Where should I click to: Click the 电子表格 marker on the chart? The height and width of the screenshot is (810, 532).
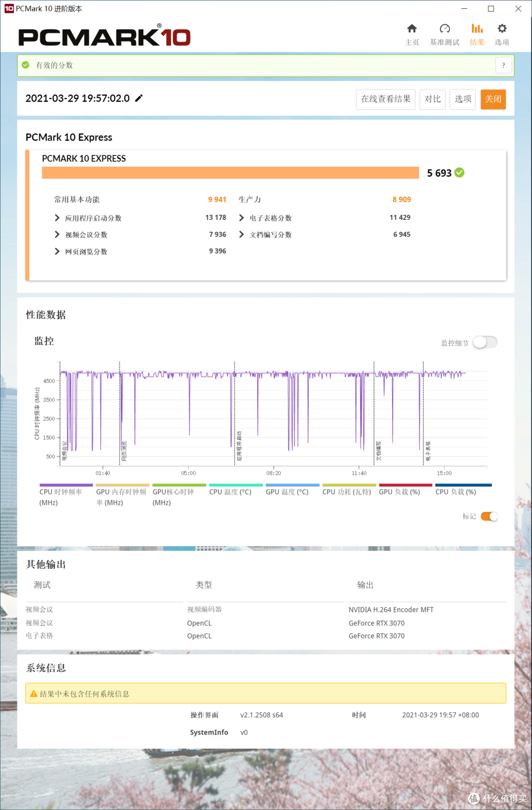pyautogui.click(x=428, y=451)
